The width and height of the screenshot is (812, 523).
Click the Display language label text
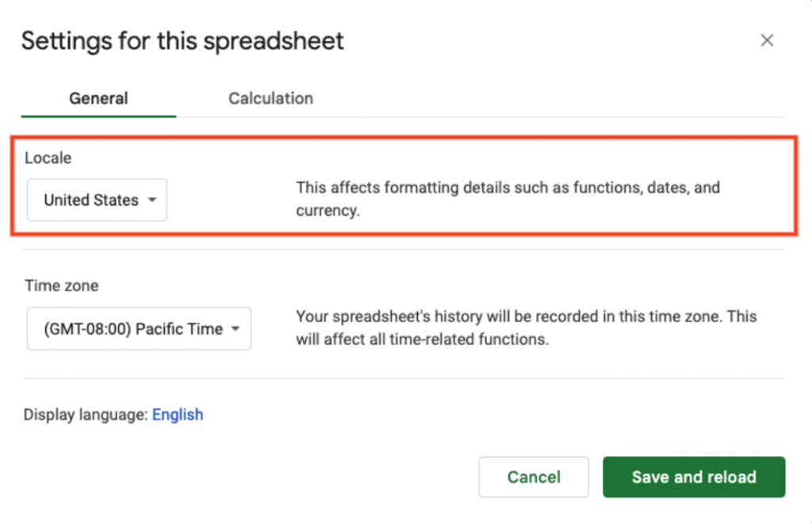pyautogui.click(x=86, y=414)
